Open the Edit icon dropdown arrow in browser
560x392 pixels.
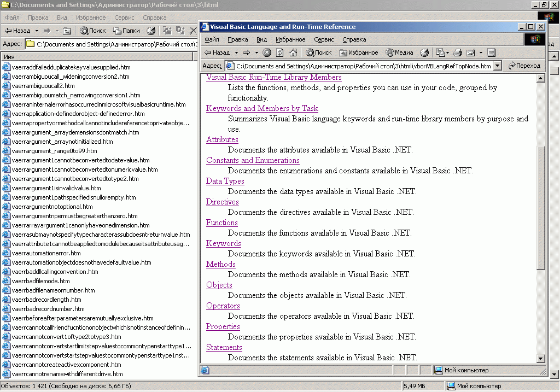click(x=481, y=52)
